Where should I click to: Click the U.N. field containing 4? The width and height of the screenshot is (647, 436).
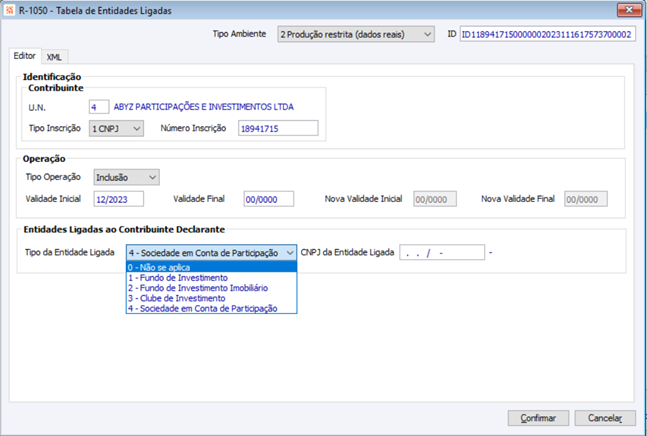click(x=99, y=107)
